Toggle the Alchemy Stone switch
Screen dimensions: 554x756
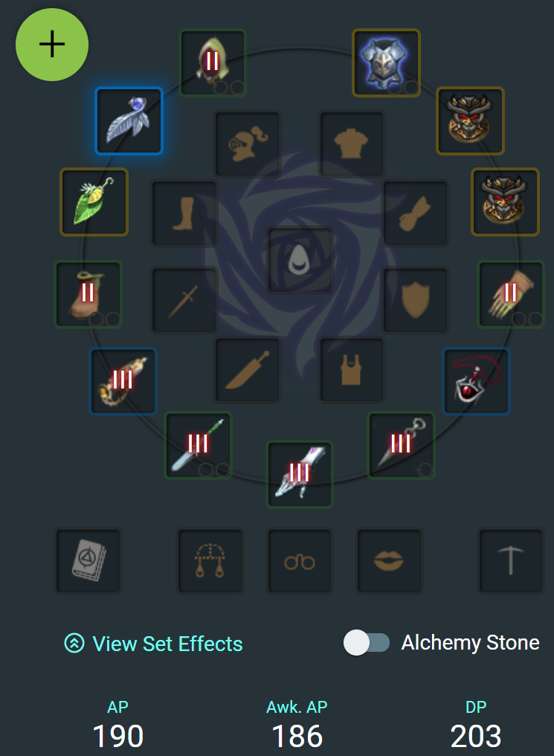pos(367,643)
